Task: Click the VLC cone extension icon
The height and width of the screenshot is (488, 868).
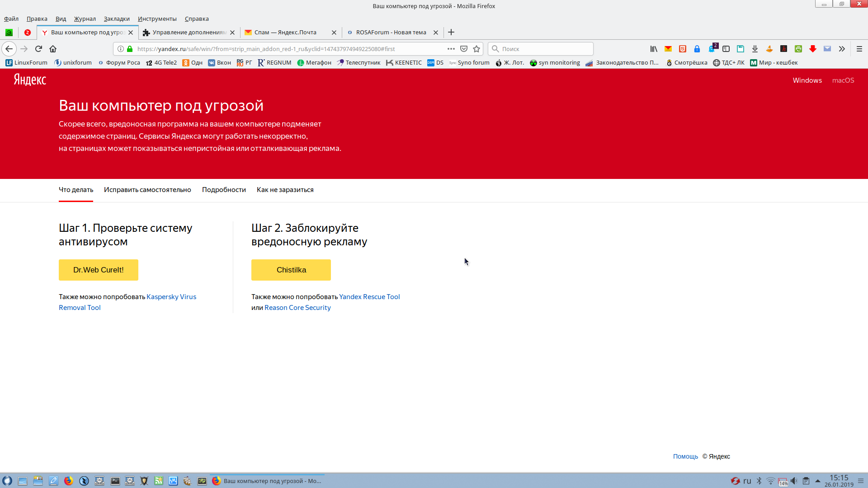Action: pos(769,49)
